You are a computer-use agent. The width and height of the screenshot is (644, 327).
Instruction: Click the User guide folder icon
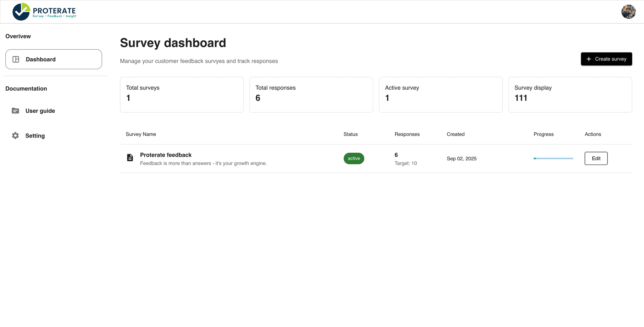coord(15,111)
